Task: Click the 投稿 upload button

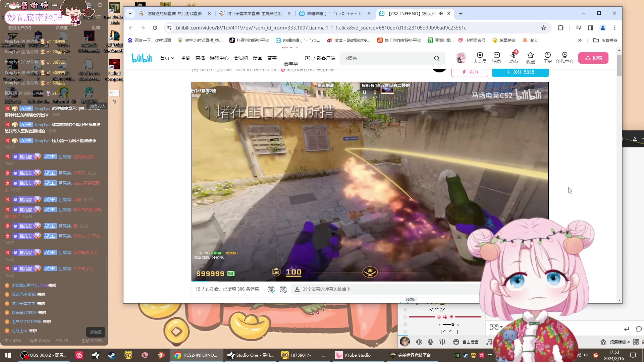Action: coord(593,58)
